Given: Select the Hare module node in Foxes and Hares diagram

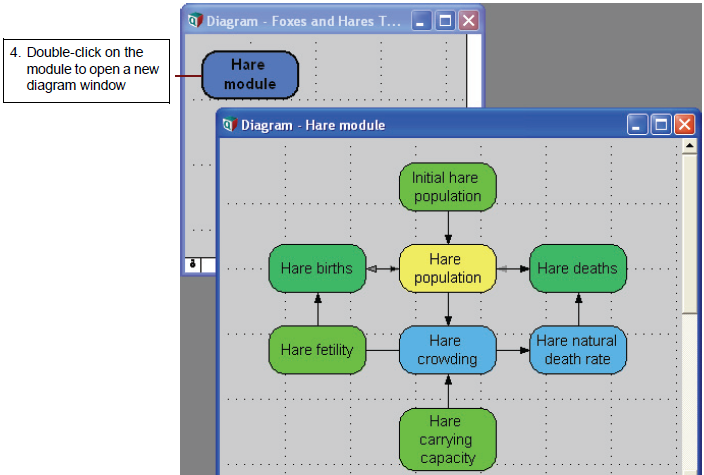Looking at the screenshot, I should coord(250,75).
